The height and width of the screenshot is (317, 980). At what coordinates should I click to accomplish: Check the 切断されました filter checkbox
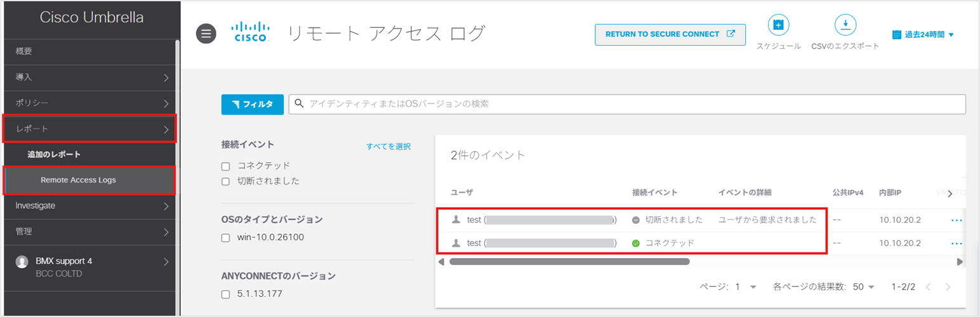(225, 181)
